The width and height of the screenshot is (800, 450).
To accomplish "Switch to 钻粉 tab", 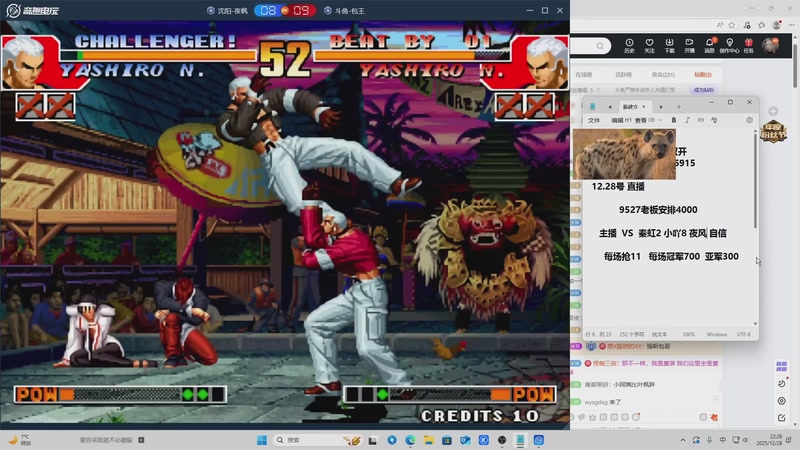I will [703, 74].
